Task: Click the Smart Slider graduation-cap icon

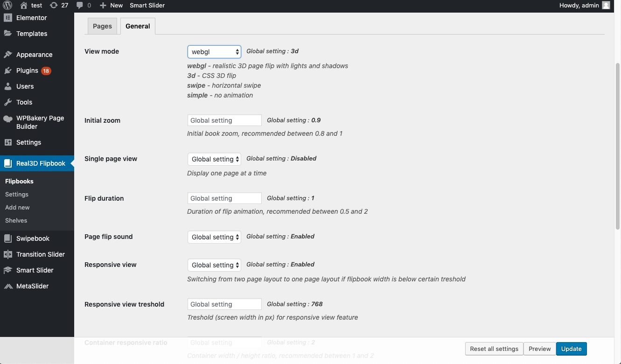Action: 8,270
